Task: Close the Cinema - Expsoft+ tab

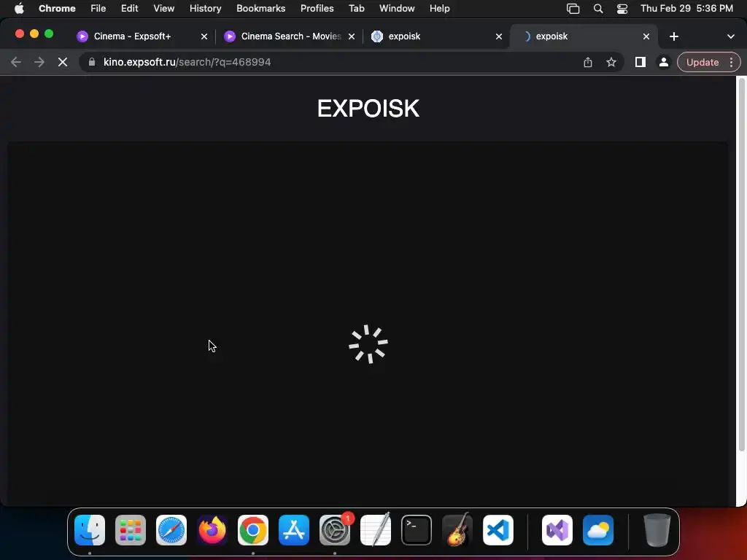Action: (x=204, y=36)
